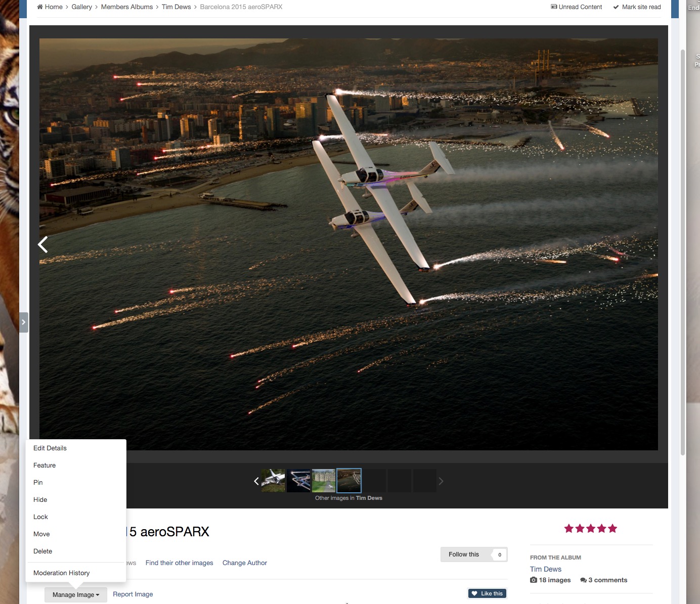Click the thumbnail strip left arrow
The width and height of the screenshot is (700, 604).
coord(256,481)
